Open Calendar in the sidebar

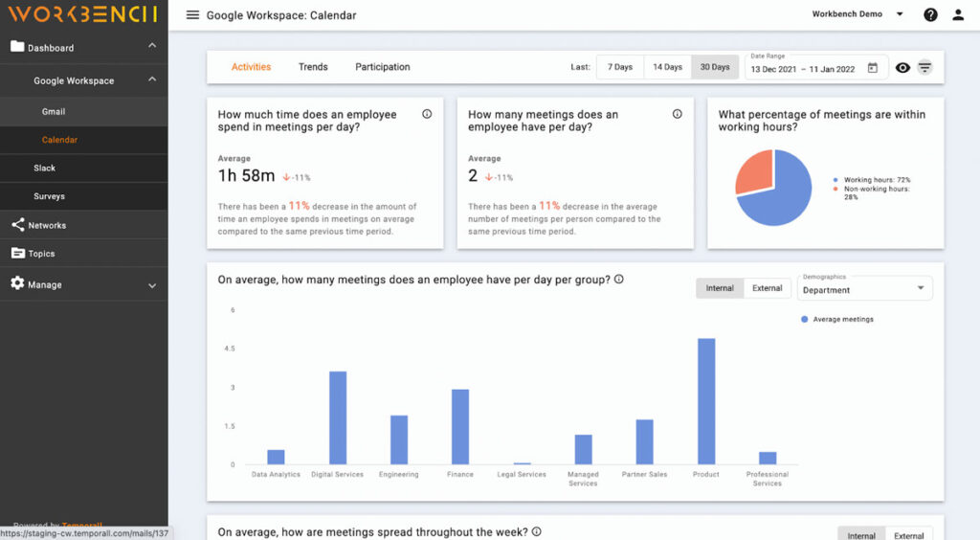tap(84, 140)
